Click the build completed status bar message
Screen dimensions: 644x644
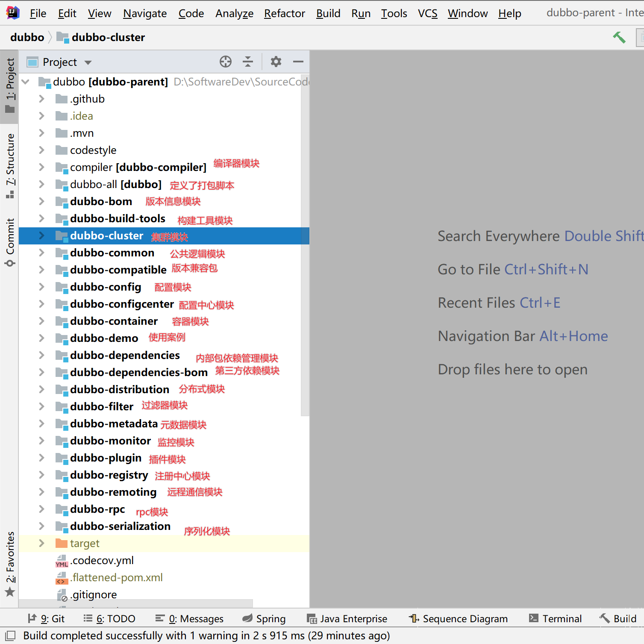click(206, 635)
